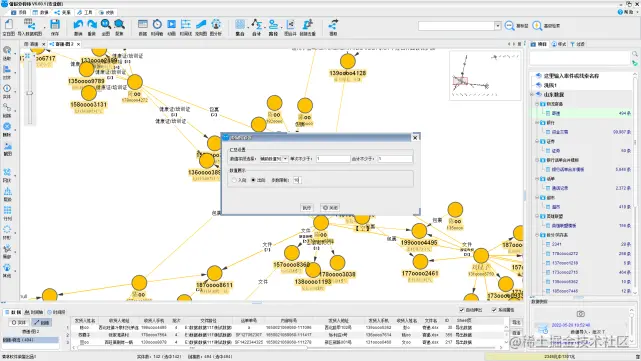Viewport: 641px width, 361px height.
Task: Close the 新建-图2 document tab
Action: click(78, 44)
